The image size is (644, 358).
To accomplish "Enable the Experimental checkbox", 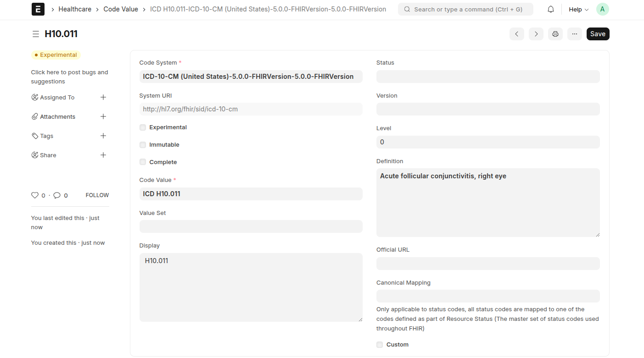I will 143,127.
